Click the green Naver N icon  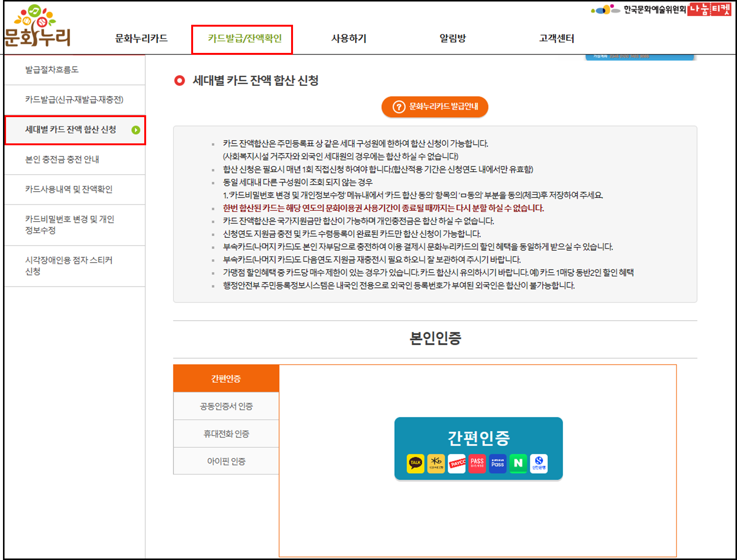[x=518, y=463]
